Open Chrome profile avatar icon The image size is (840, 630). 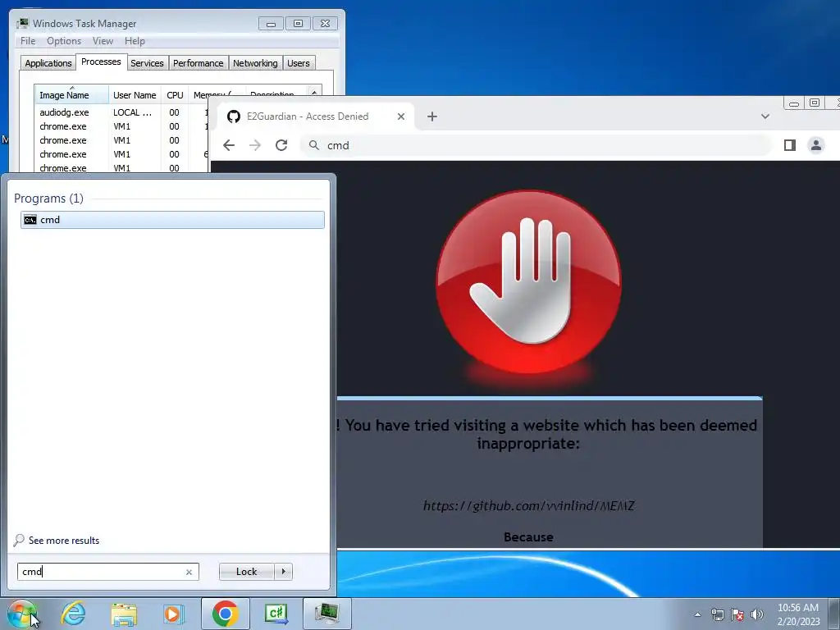pos(816,145)
